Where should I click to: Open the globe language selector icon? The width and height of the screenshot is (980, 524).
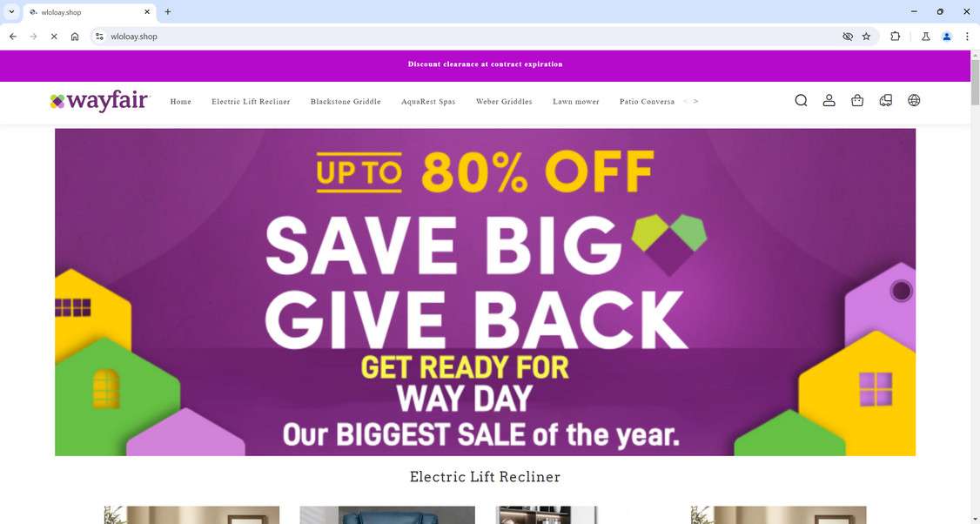pyautogui.click(x=914, y=101)
